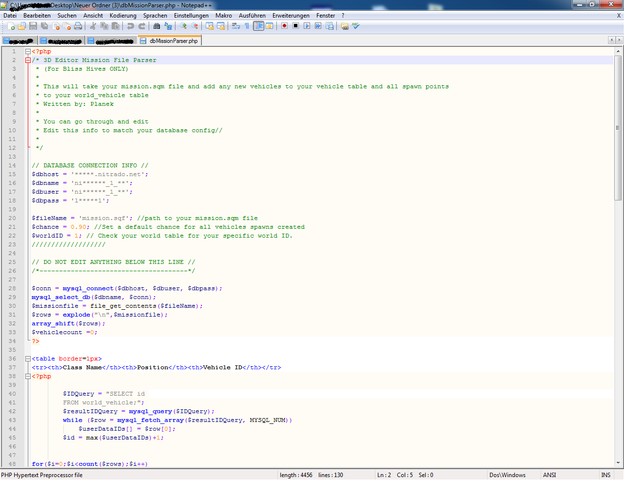
Task: Open the Einstellungen menu
Action: (x=191, y=16)
